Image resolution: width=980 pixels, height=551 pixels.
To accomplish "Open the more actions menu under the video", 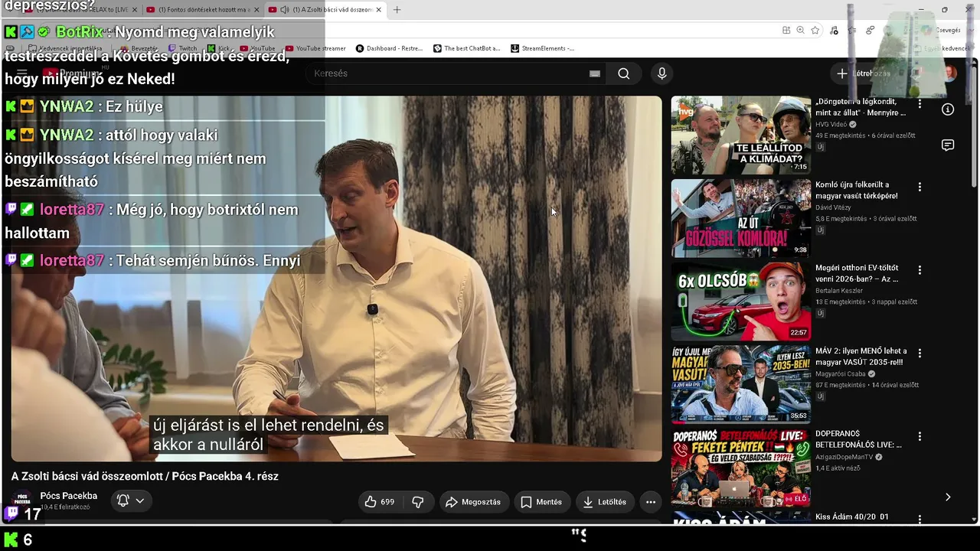I will 651,502.
